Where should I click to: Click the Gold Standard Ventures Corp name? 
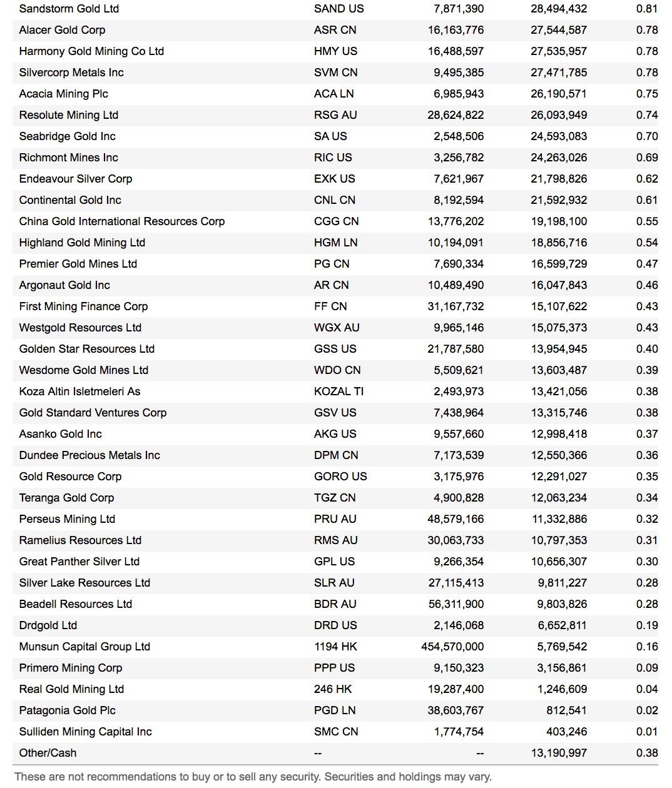(x=93, y=413)
